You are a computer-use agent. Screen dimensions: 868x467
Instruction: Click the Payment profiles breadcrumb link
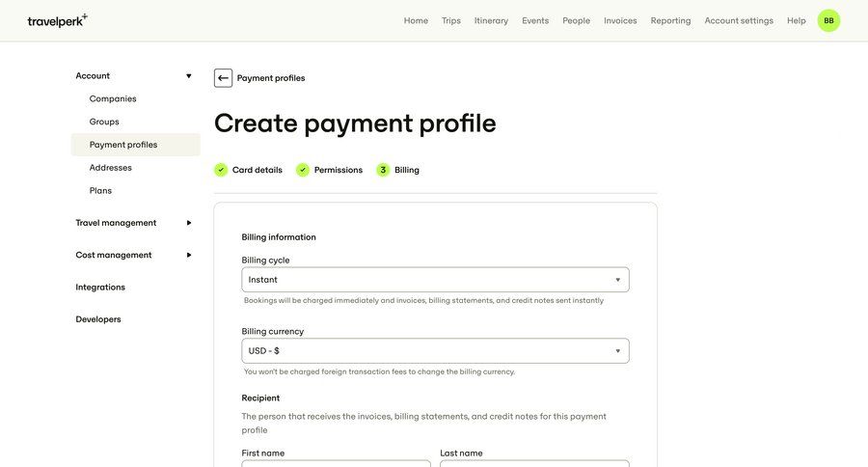pos(271,78)
